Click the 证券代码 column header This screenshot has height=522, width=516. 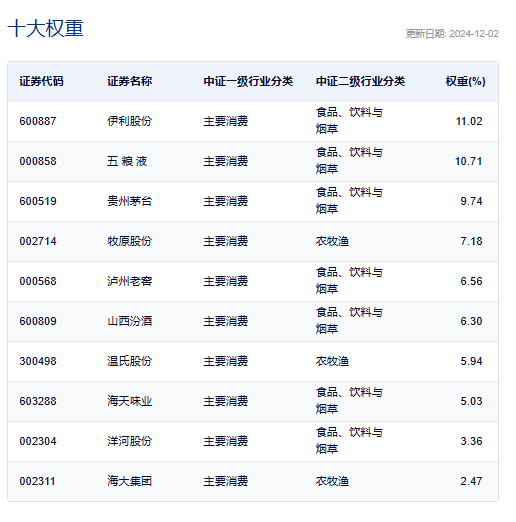click(41, 81)
